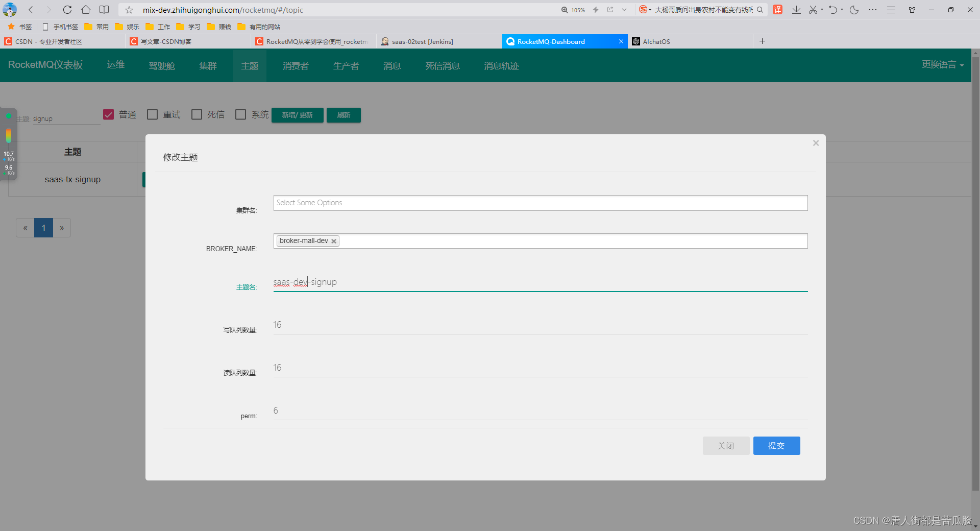Click the 刷新 button
Viewport: 980px width, 531px height.
point(344,115)
